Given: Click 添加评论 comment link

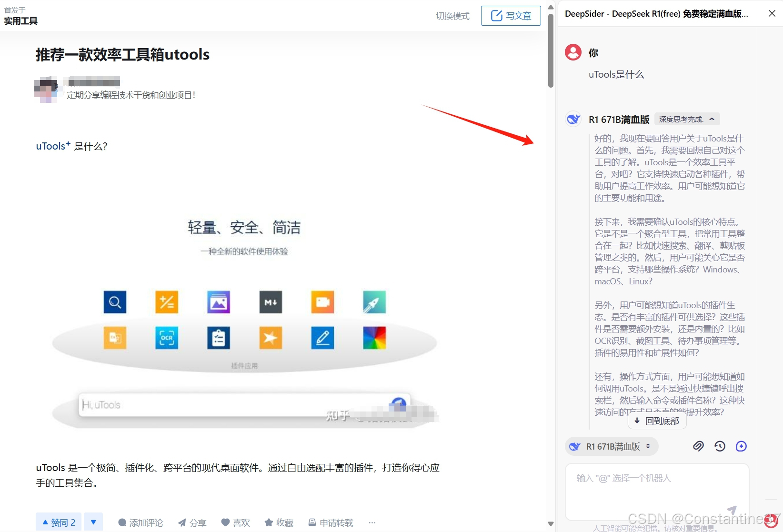Looking at the screenshot, I should point(141,522).
